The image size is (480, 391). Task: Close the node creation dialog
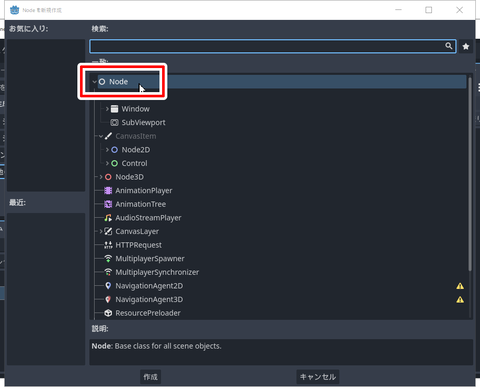[460, 10]
